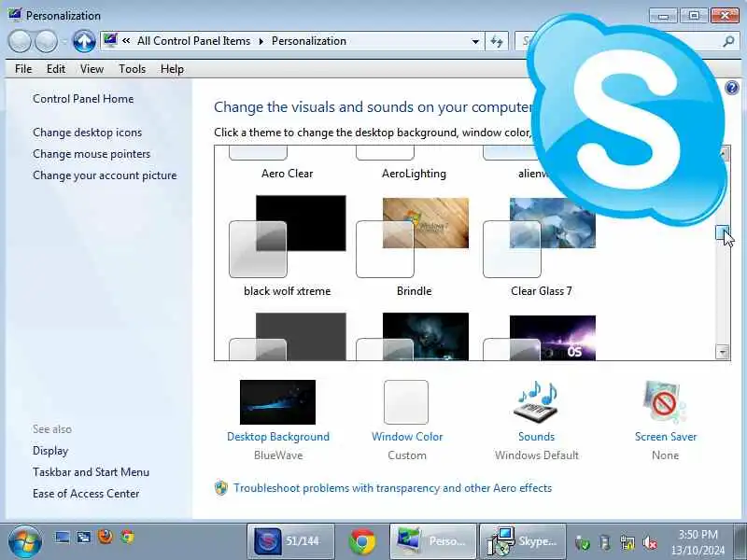Click the Back navigation arrow button
The width and height of the screenshot is (747, 560).
tap(20, 41)
